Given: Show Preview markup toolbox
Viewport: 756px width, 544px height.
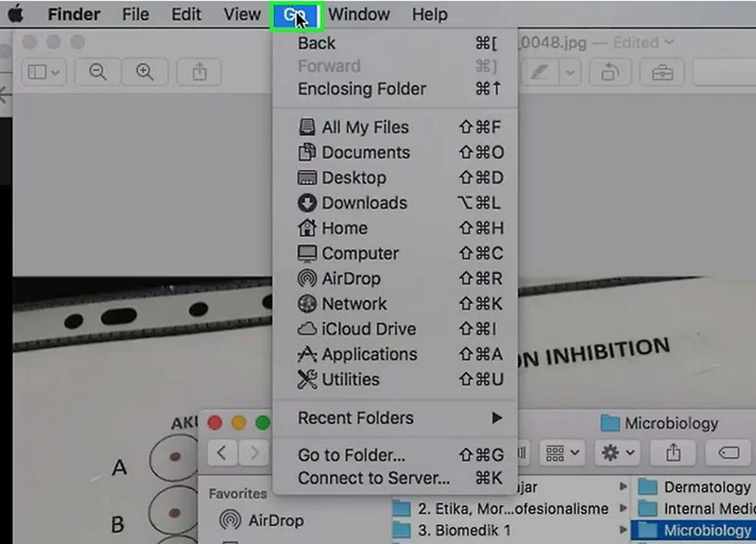Looking at the screenshot, I should pyautogui.click(x=662, y=73).
